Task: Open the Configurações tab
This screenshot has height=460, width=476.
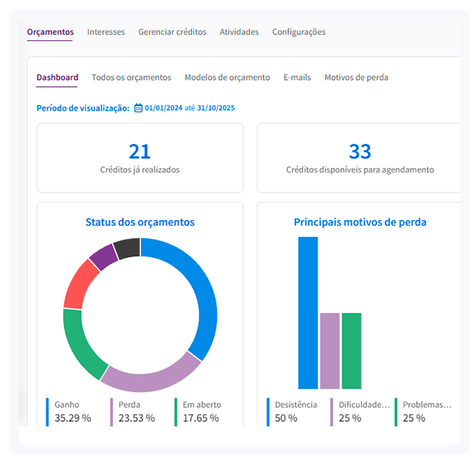Action: click(298, 32)
